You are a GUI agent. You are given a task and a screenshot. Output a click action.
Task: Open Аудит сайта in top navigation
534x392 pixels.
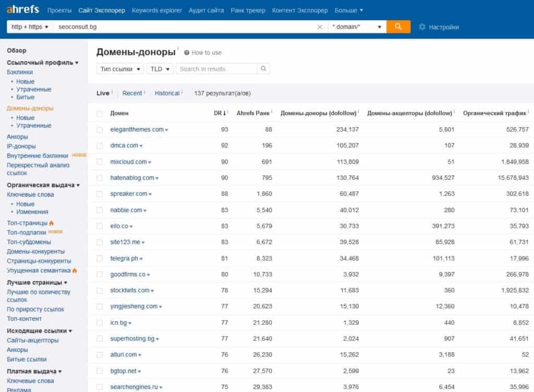(x=206, y=10)
